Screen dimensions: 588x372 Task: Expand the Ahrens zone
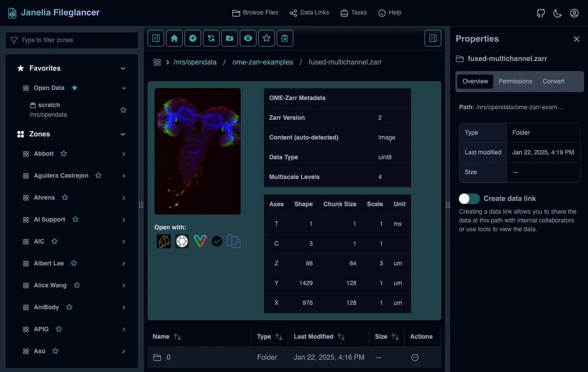point(123,198)
